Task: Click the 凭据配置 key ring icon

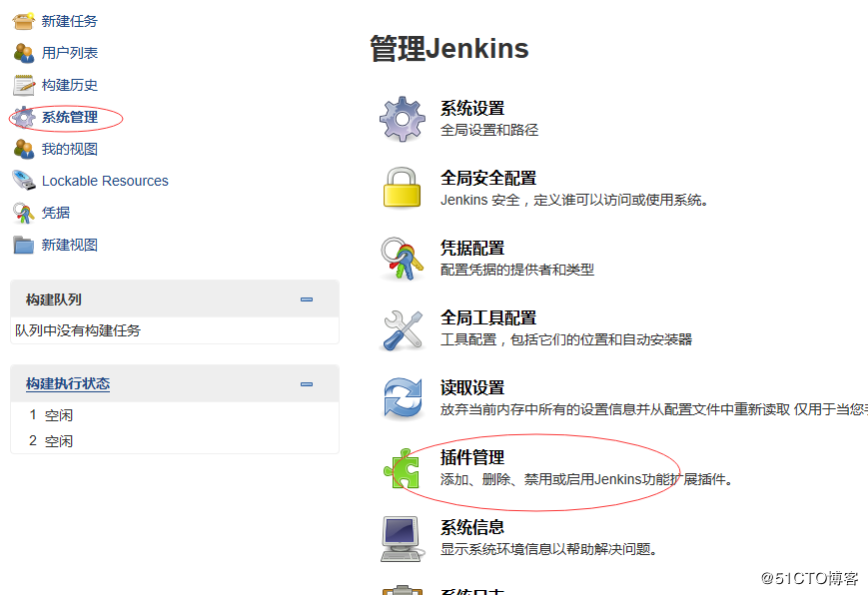Action: coord(403,259)
